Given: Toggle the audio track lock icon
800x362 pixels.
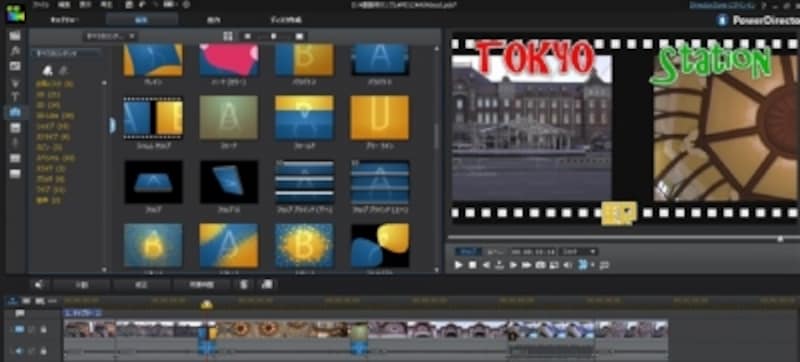Looking at the screenshot, I should 43,351.
